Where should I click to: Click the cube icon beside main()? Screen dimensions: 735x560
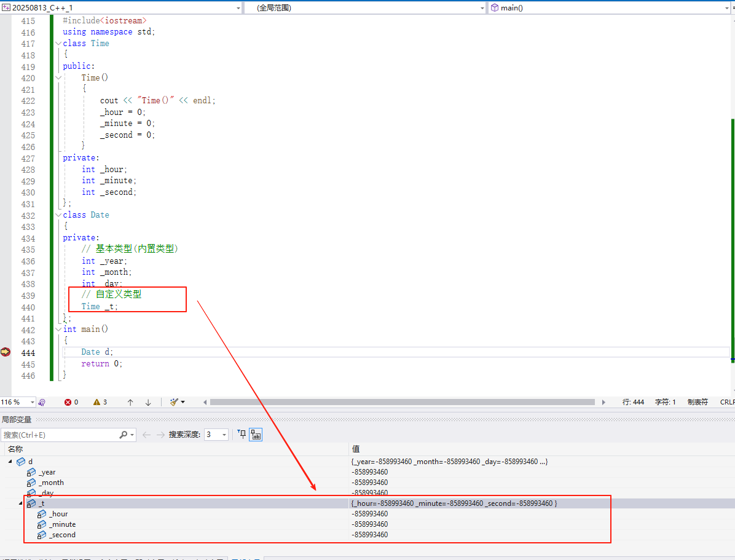click(x=495, y=7)
